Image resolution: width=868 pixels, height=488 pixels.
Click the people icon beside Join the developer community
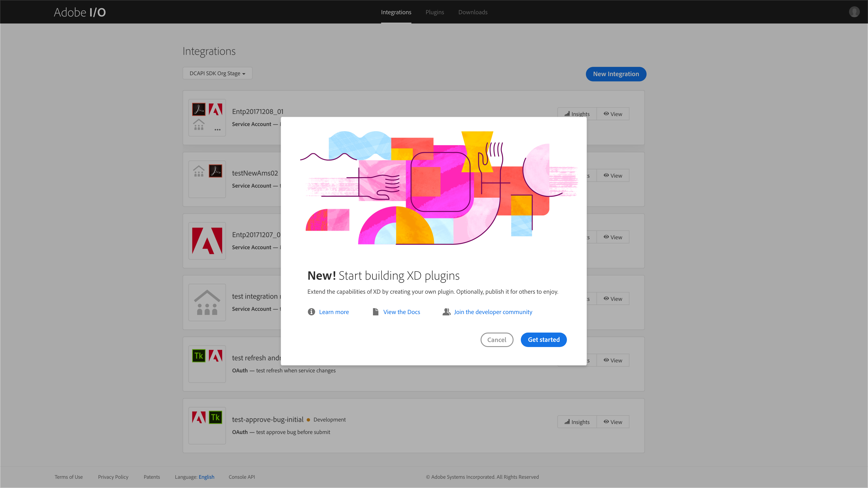446,312
